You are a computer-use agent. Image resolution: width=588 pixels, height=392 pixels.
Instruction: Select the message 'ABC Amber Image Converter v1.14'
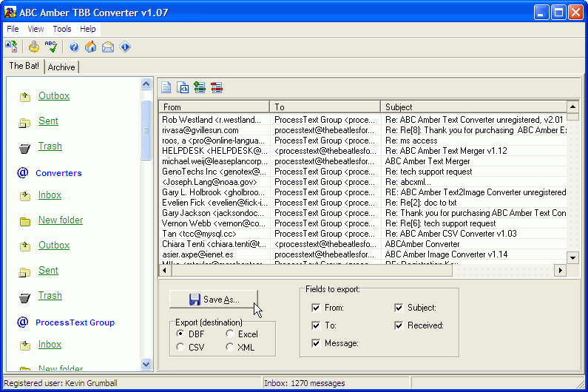pos(362,254)
